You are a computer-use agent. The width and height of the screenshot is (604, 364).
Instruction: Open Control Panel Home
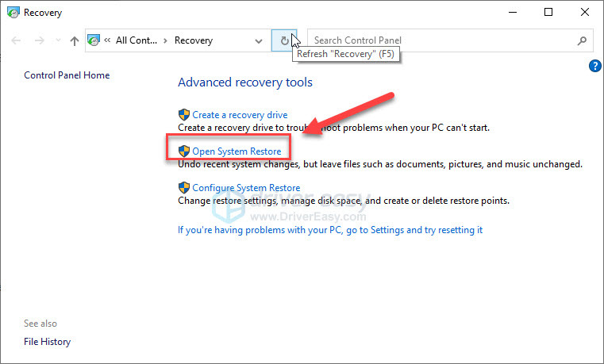pyautogui.click(x=67, y=75)
